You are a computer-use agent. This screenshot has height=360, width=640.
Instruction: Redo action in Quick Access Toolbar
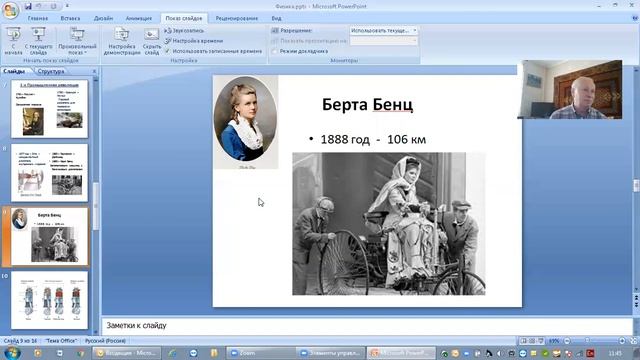coord(53,6)
